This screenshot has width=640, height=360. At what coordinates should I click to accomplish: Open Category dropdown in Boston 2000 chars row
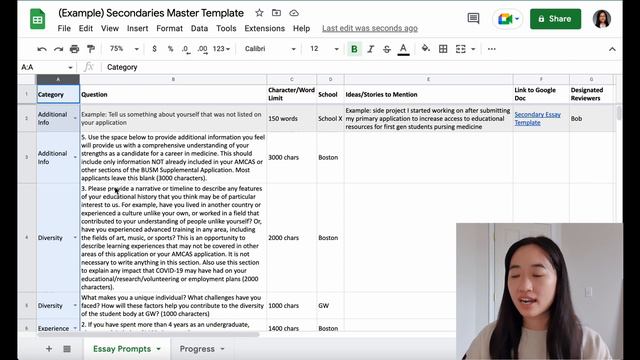[75, 238]
